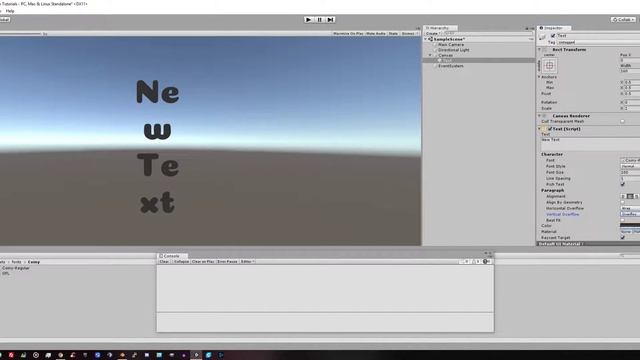Open the Hierarchy Create dropdown

(x=432, y=33)
